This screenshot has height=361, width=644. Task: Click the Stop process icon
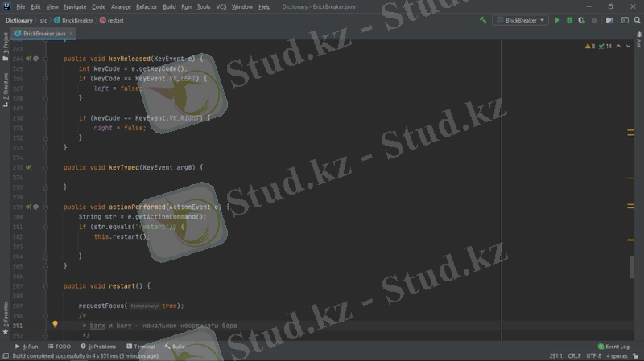click(594, 20)
